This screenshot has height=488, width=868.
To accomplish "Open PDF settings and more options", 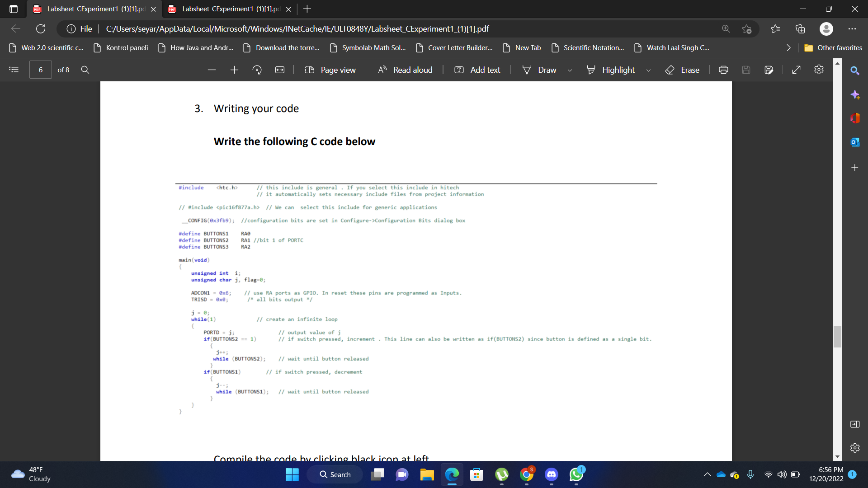I will pos(818,70).
